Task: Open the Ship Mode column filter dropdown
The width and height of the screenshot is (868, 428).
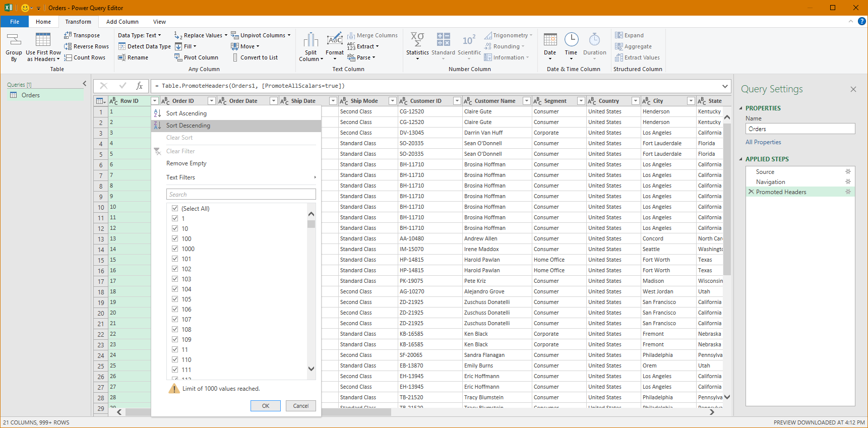Action: [x=392, y=101]
